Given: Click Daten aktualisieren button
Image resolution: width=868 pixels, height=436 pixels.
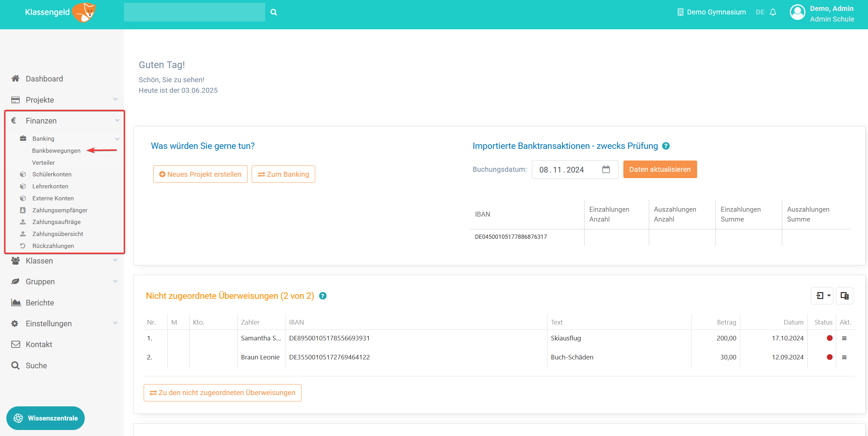Looking at the screenshot, I should click(x=660, y=169).
